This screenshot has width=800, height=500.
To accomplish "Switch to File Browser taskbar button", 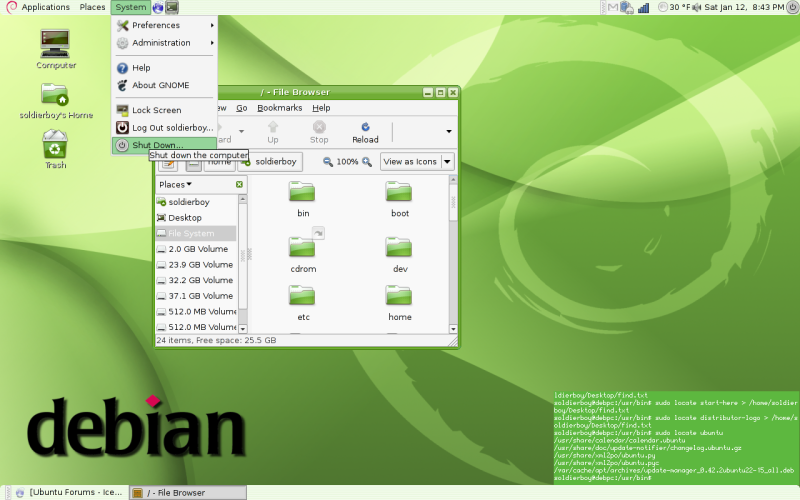I will 188,492.
